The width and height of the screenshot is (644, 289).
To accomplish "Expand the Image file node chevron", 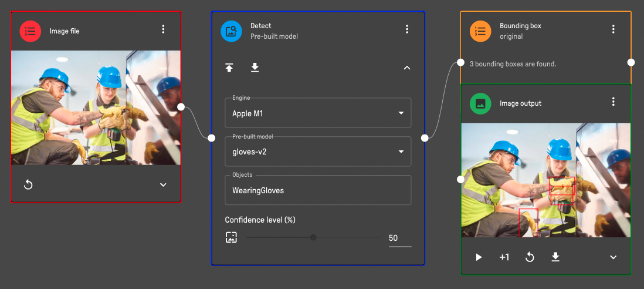I will tap(163, 185).
